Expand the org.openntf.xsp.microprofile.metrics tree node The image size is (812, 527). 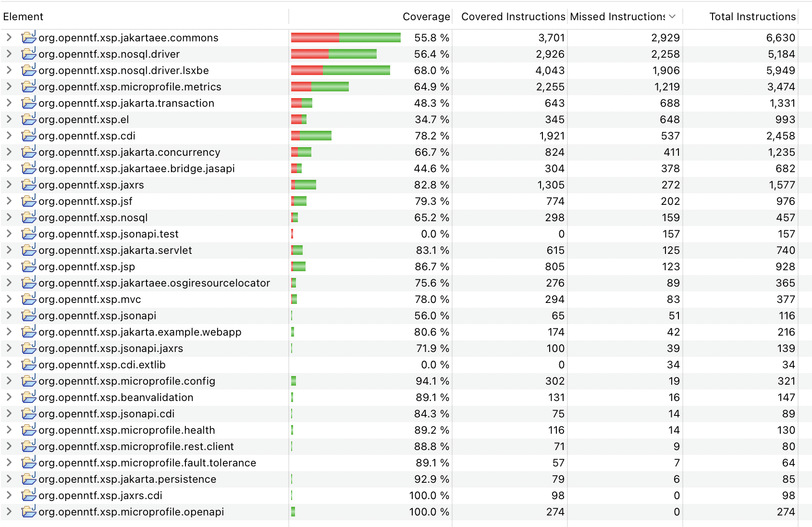coord(9,87)
